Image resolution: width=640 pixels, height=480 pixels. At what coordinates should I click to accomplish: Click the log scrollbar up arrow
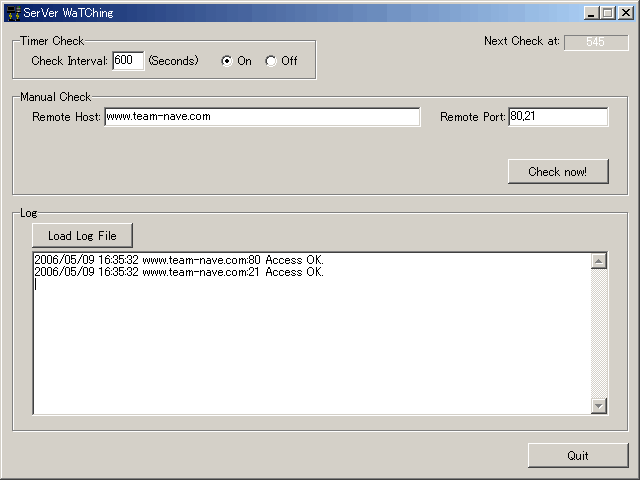599,261
